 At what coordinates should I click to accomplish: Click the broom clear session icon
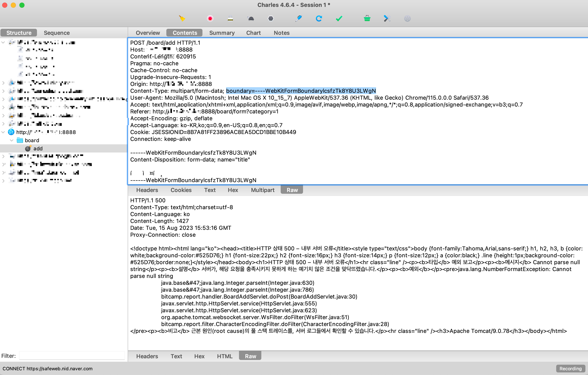click(x=182, y=18)
